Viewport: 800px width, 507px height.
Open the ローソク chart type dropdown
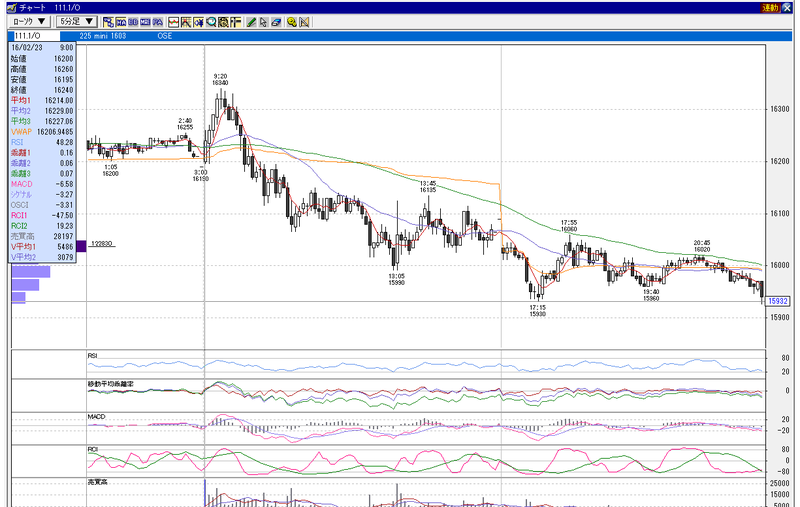pos(29,21)
